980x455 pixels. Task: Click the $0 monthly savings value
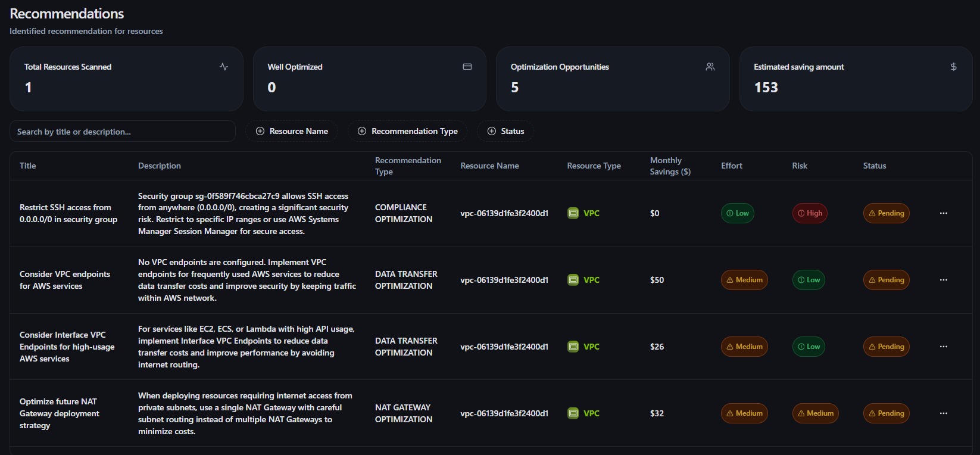click(655, 213)
